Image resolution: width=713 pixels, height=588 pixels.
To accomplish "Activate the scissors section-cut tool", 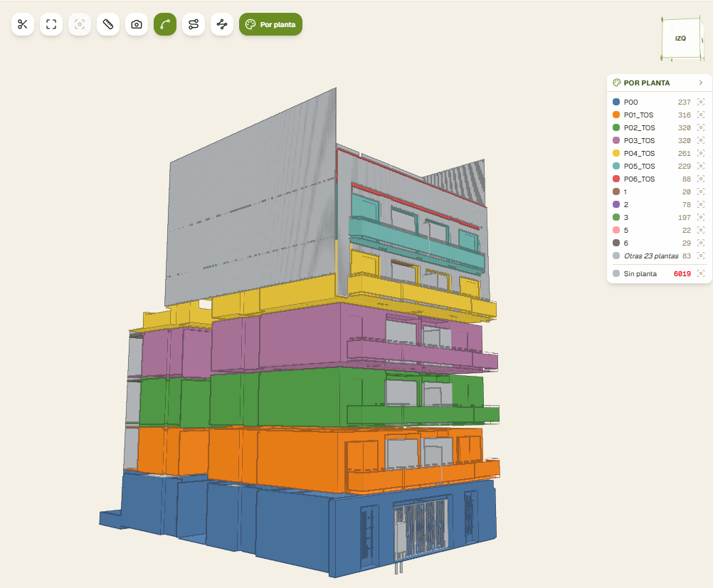I will point(23,24).
